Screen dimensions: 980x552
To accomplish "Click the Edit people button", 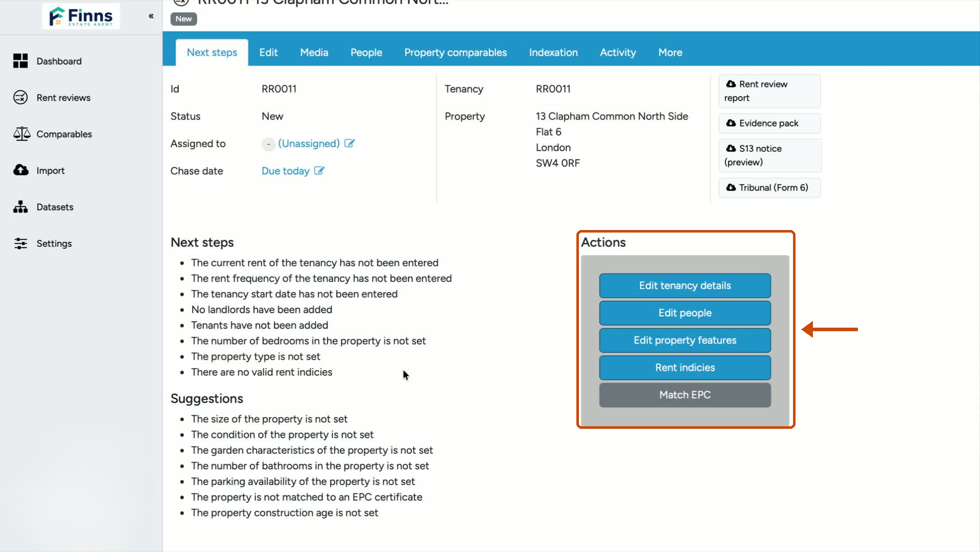I will coord(685,313).
